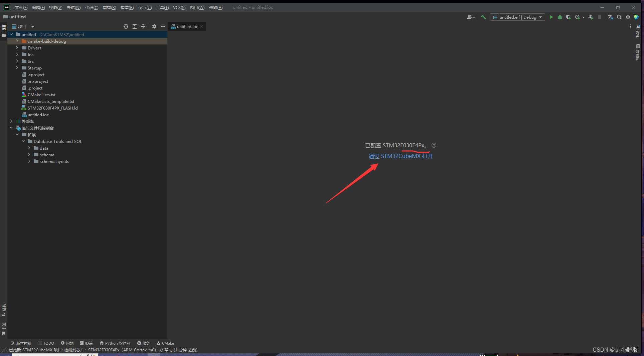Open the VCS(S) menu
This screenshot has height=356, width=644.
[x=179, y=7]
